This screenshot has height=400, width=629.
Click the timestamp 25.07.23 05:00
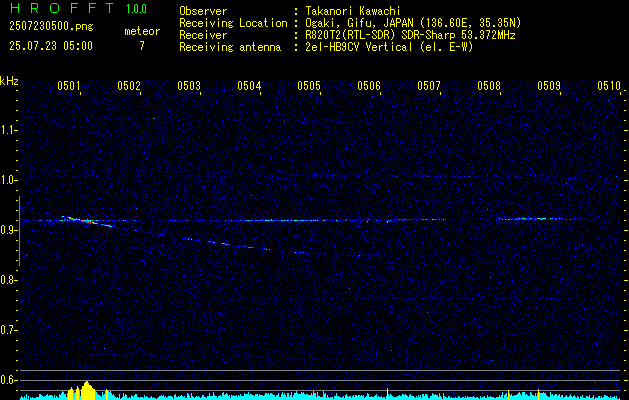pos(51,46)
